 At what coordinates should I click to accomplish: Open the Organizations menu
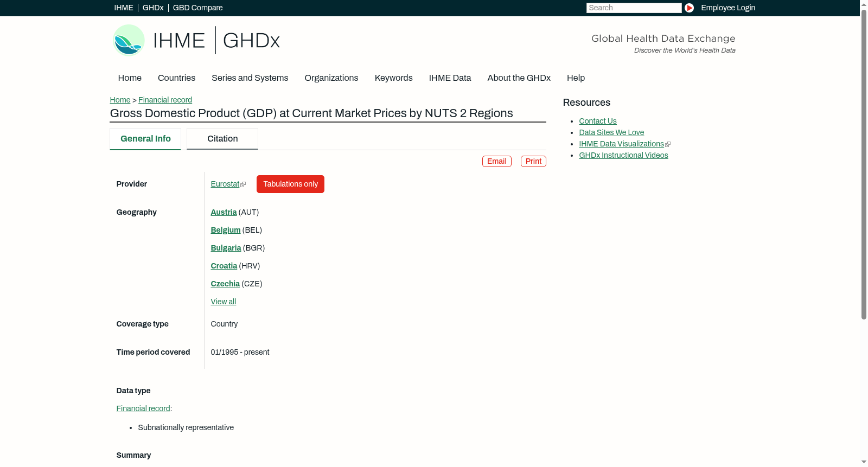pos(331,78)
